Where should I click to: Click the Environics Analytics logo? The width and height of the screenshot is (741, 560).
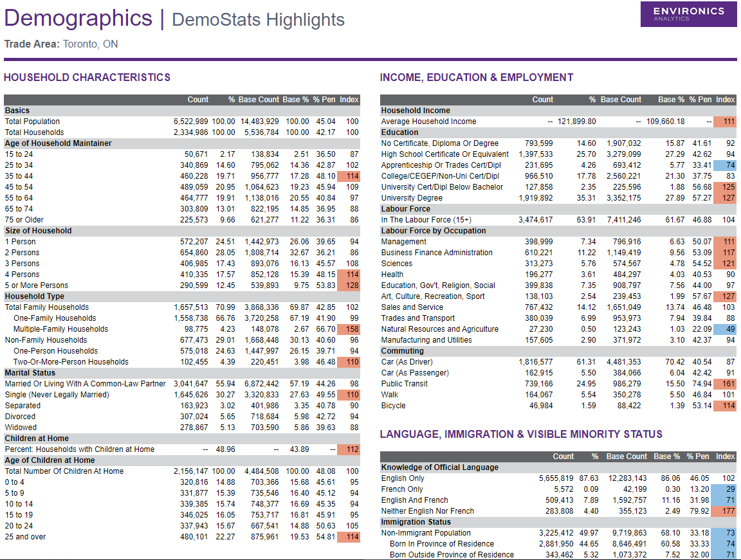tap(688, 14)
